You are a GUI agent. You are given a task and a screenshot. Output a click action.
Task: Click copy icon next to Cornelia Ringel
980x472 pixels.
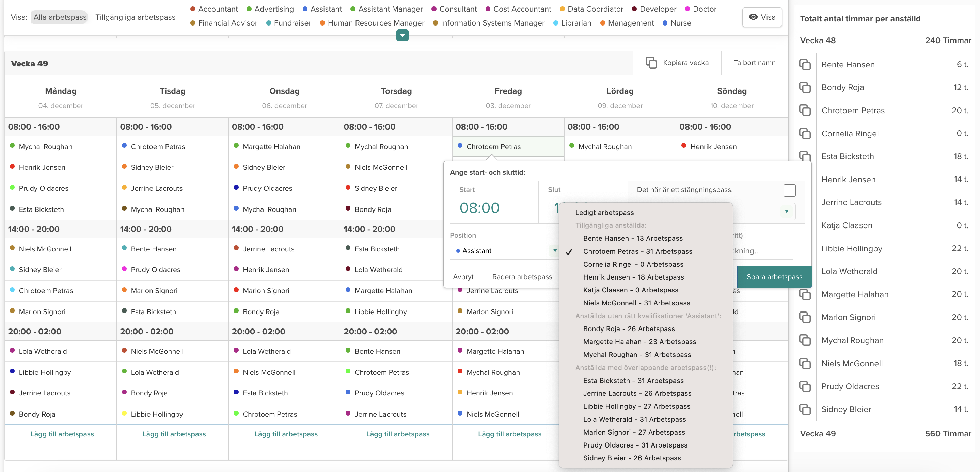click(805, 133)
